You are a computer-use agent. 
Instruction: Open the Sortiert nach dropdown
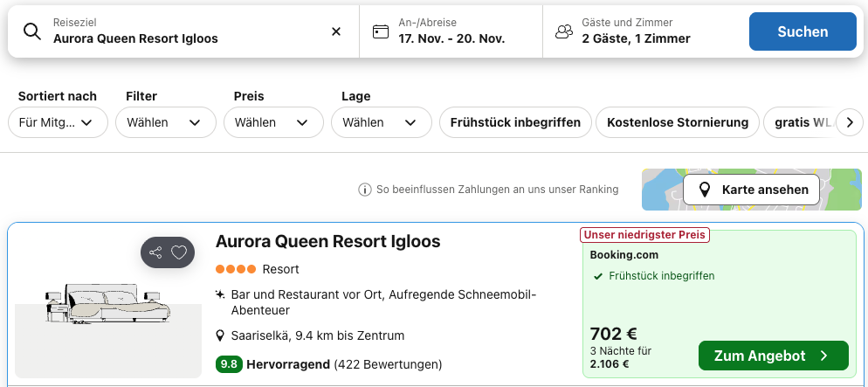(x=58, y=122)
